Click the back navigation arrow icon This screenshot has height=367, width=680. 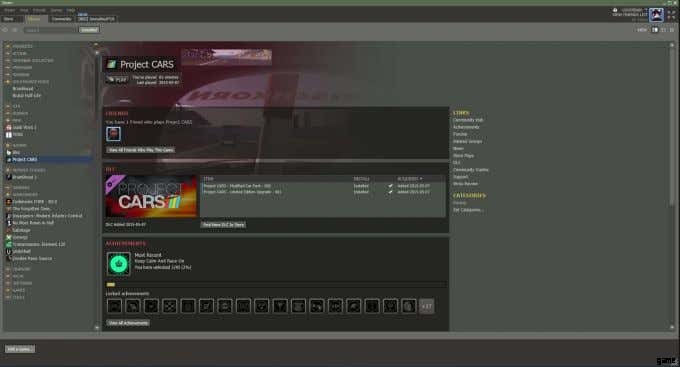click(x=5, y=30)
